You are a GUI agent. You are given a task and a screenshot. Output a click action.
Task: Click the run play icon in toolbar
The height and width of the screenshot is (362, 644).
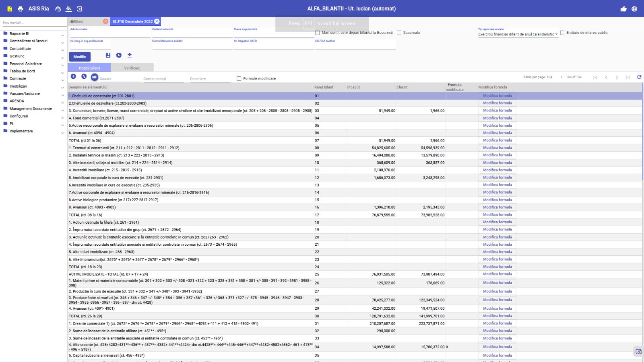point(119,55)
